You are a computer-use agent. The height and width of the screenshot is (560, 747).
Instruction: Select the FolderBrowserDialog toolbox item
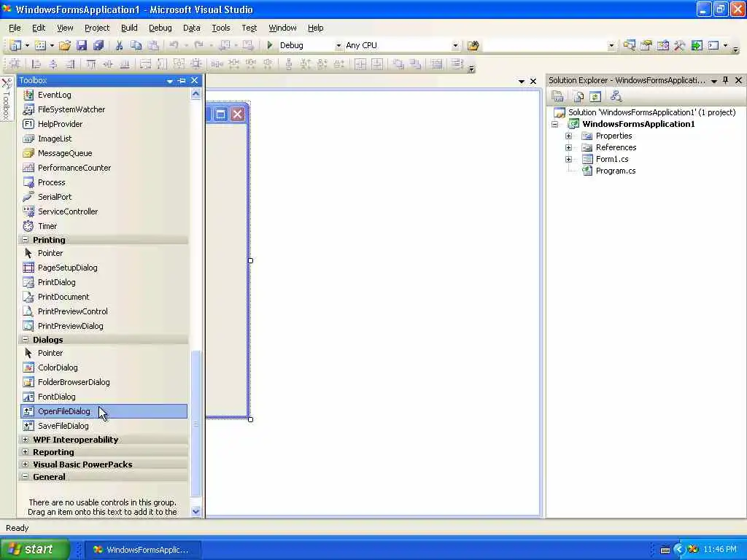point(104,382)
